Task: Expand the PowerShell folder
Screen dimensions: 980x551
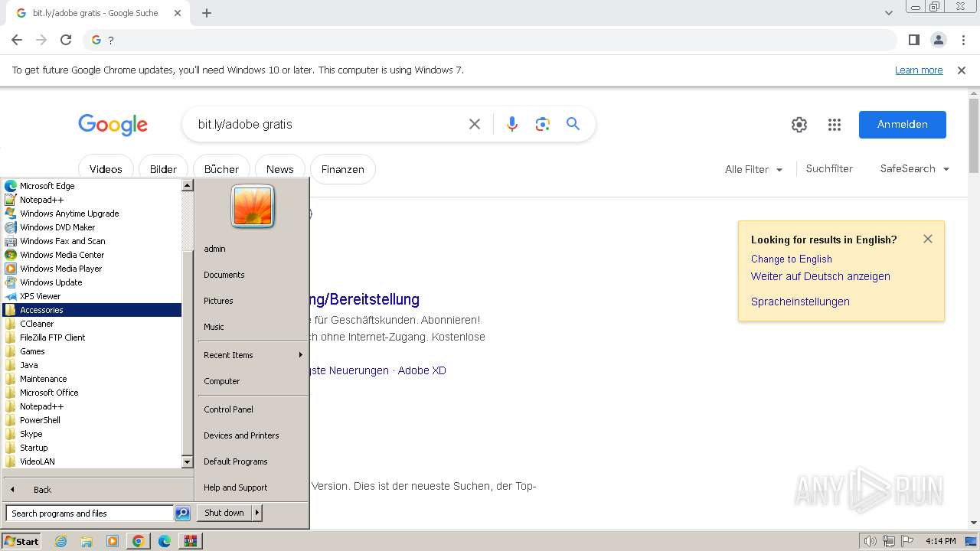Action: (92, 420)
